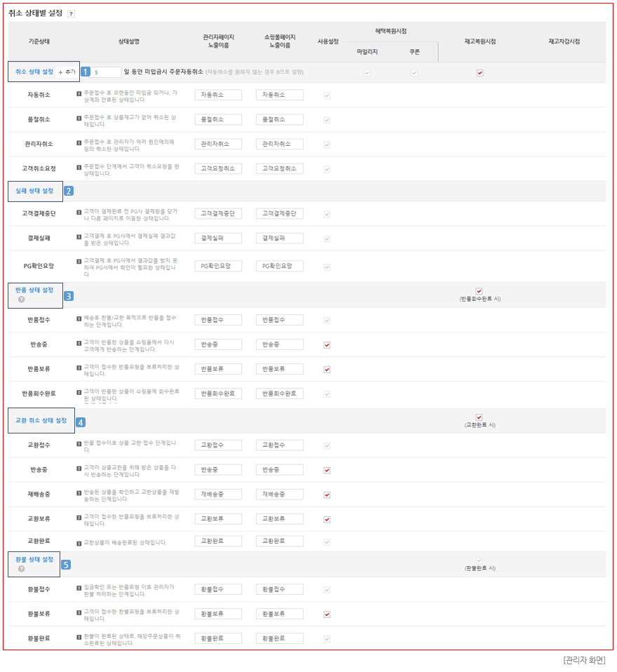Click the info icon in the 자동취소 row

tap(79, 93)
